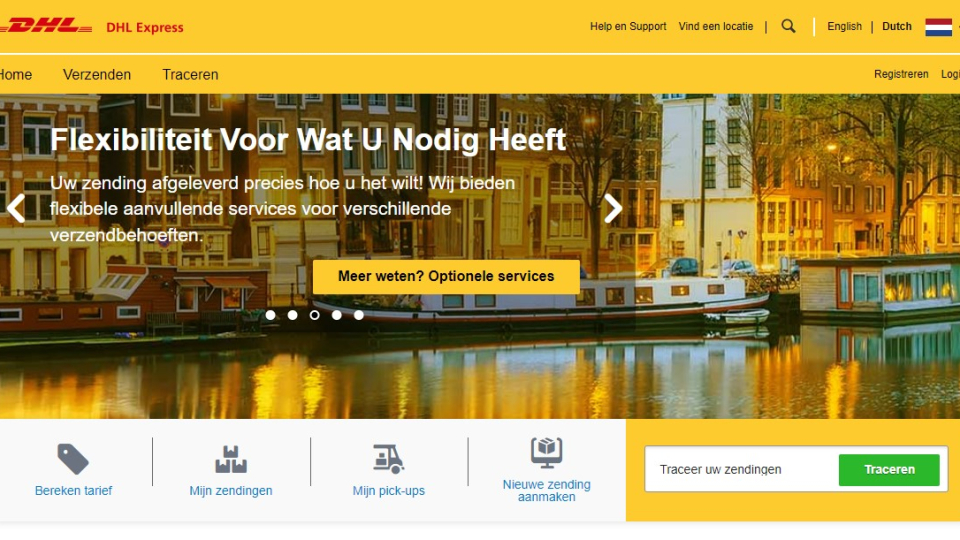Click the Meer weten? Optionele services button
Viewport: 960px width, 540px height.
pos(446,276)
